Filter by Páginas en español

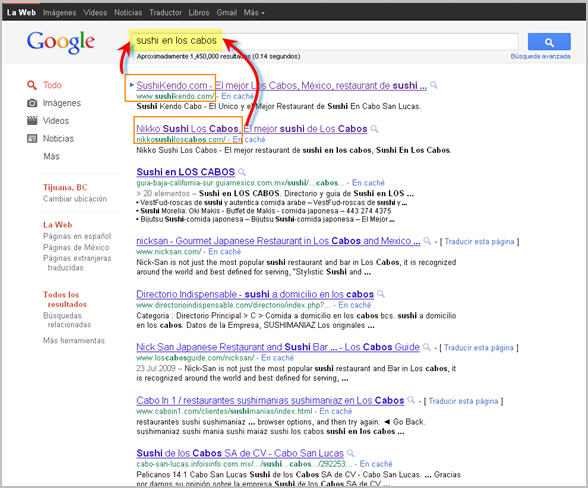77,236
